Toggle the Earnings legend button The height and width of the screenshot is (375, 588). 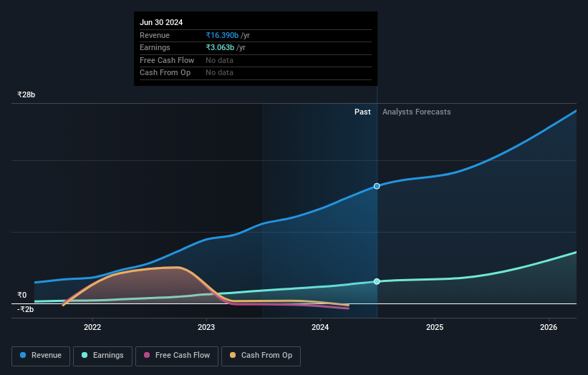(x=102, y=356)
